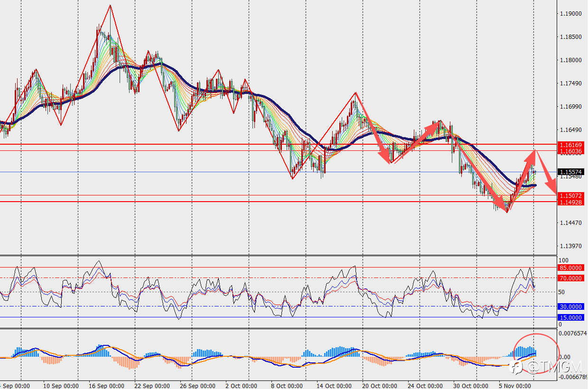Select the 0.0076574 MACD scale value
588x389 pixels.
[573, 333]
